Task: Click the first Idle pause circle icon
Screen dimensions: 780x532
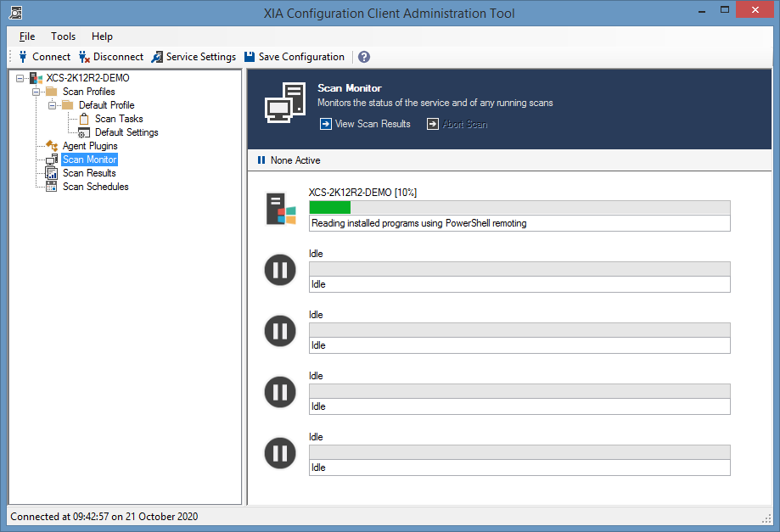Action: [280, 270]
